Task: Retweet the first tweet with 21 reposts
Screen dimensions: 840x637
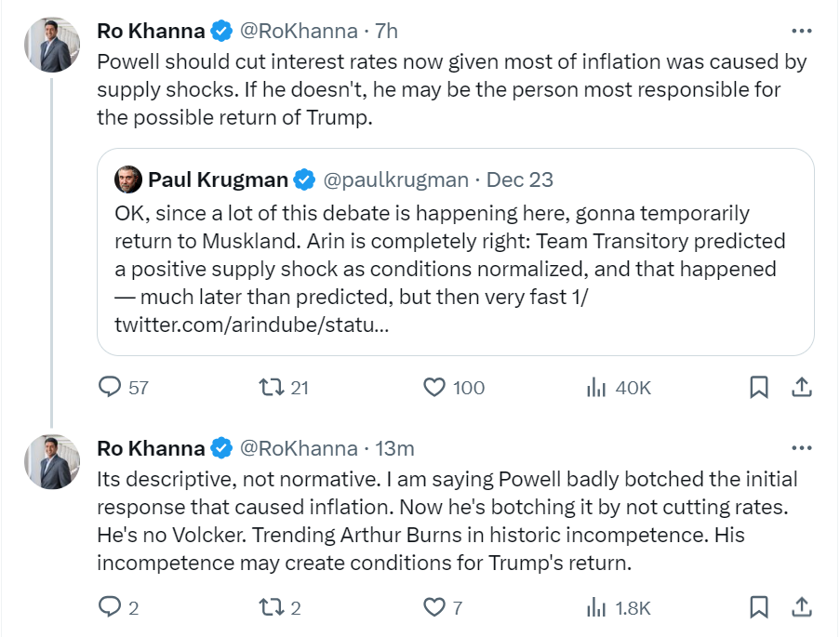Action: coord(272,387)
